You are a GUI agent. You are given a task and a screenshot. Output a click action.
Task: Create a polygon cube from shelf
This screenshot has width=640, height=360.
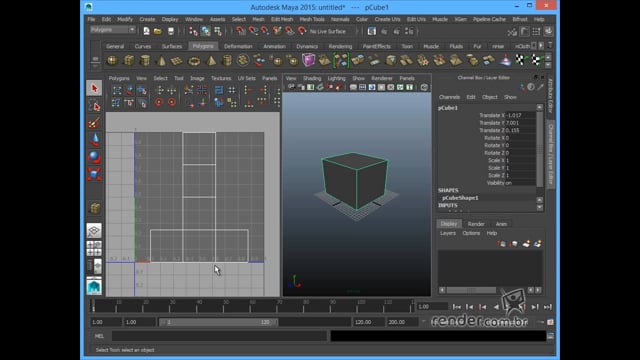[x=129, y=61]
